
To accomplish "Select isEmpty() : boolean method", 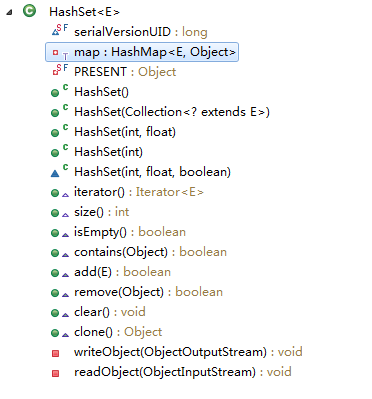I will pos(130,232).
